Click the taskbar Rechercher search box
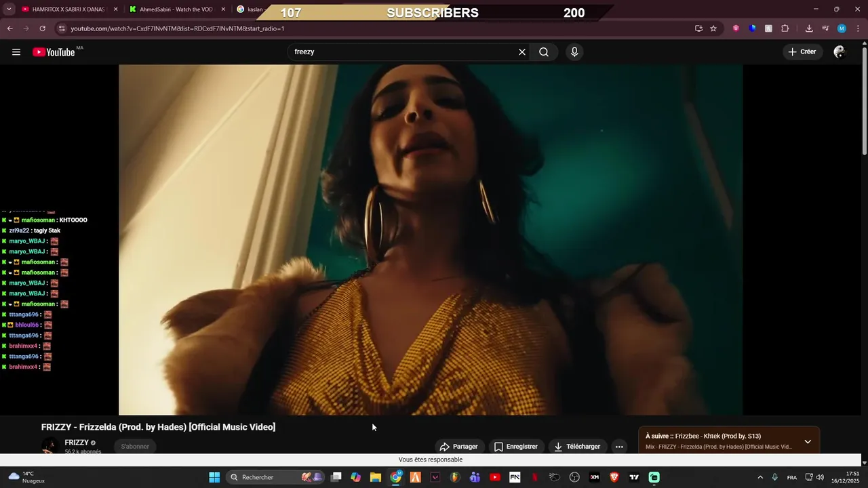Screen dimensions: 868x488 click(x=274, y=477)
